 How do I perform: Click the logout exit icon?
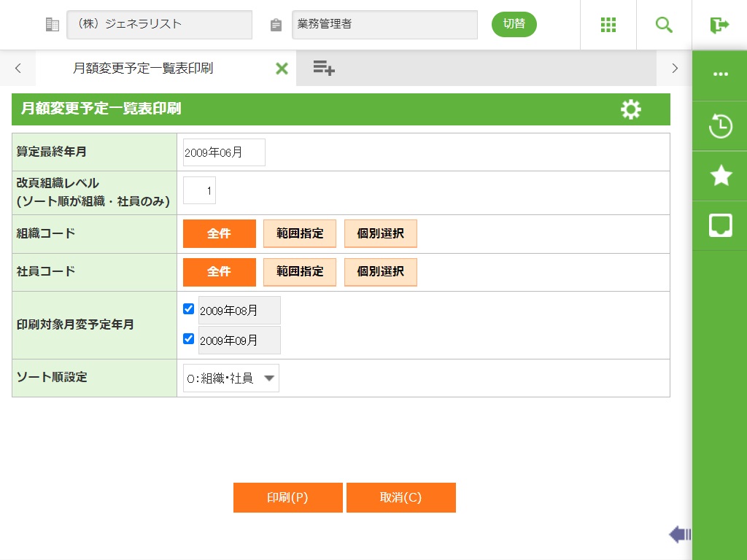point(719,25)
